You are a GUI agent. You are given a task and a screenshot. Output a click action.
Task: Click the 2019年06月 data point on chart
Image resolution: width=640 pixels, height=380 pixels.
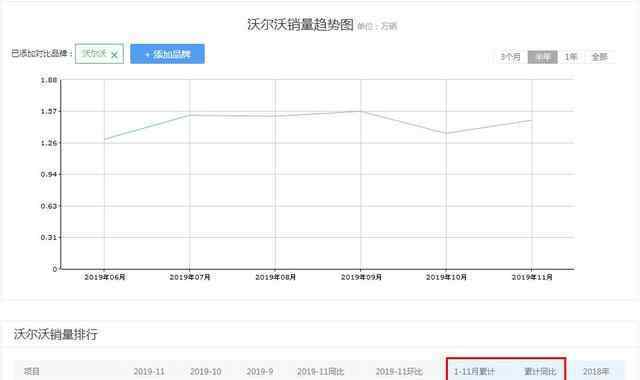(x=104, y=139)
